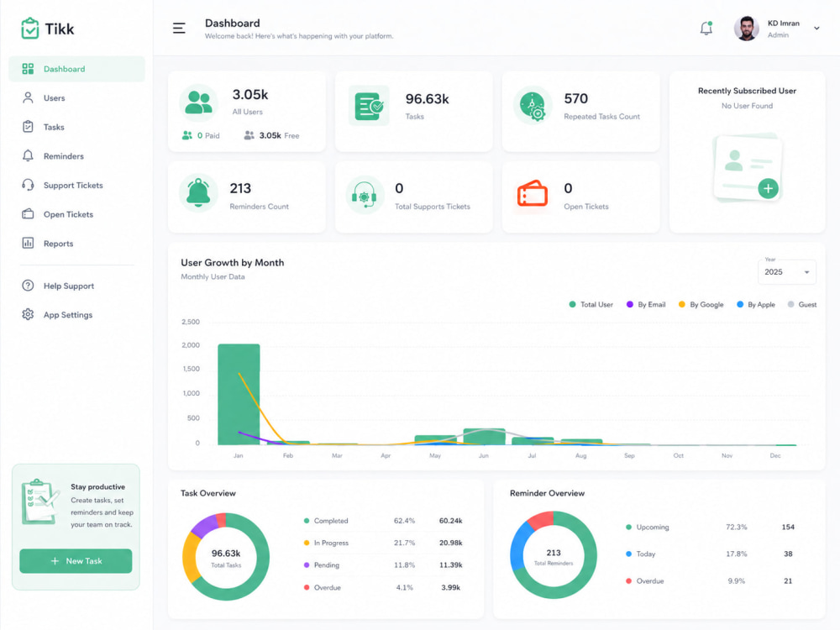Go to Tasks in the sidebar
Screen dimensions: 840x630
tap(76, 127)
